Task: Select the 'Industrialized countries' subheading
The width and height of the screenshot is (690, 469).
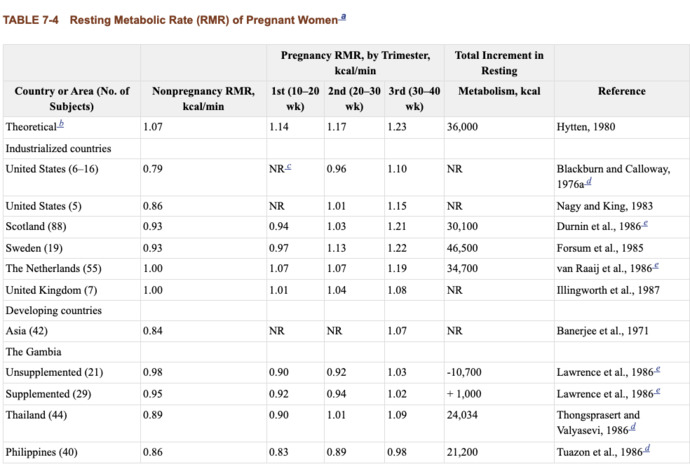Action: click(59, 149)
